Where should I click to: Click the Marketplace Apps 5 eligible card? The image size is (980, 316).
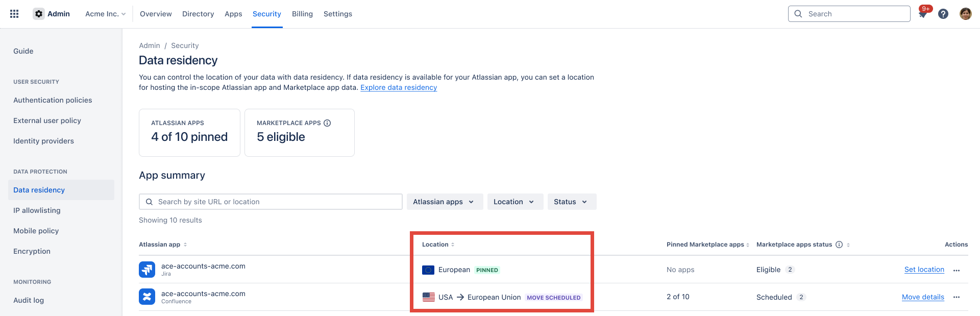click(300, 133)
